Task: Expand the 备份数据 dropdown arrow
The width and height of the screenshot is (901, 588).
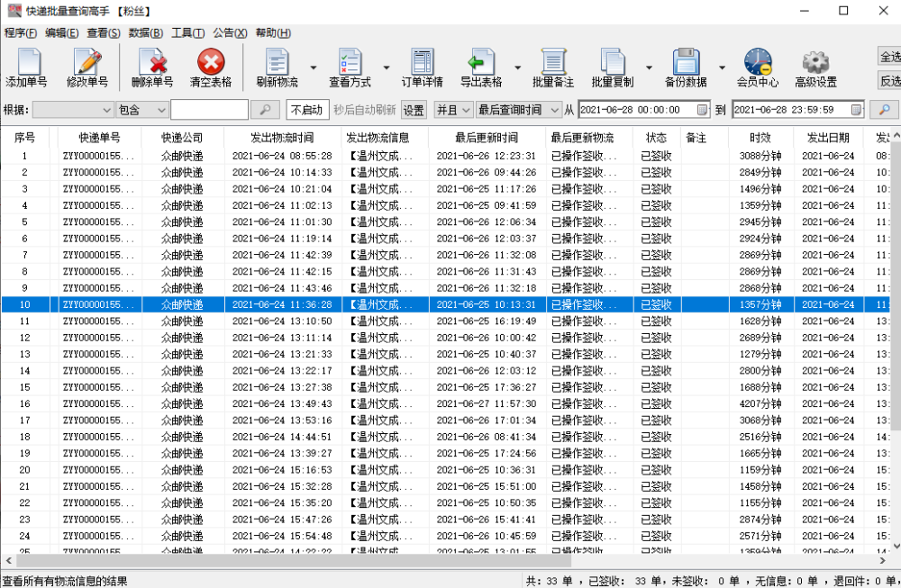Action: point(723,68)
